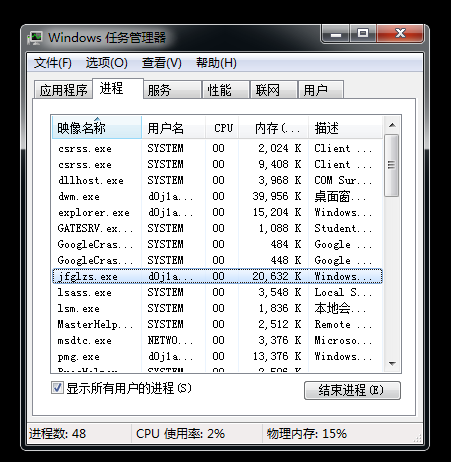Sort by 用户名 column header
This screenshot has width=451, height=462.
173,128
